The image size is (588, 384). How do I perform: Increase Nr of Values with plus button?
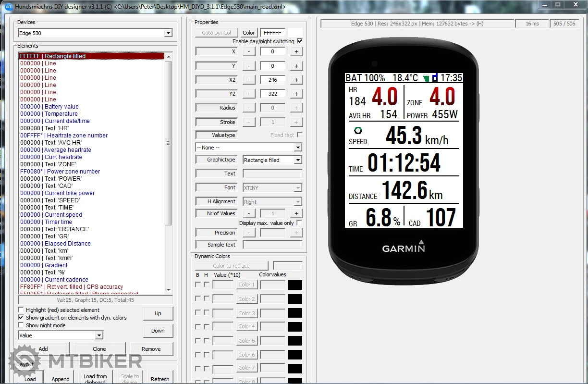click(296, 213)
